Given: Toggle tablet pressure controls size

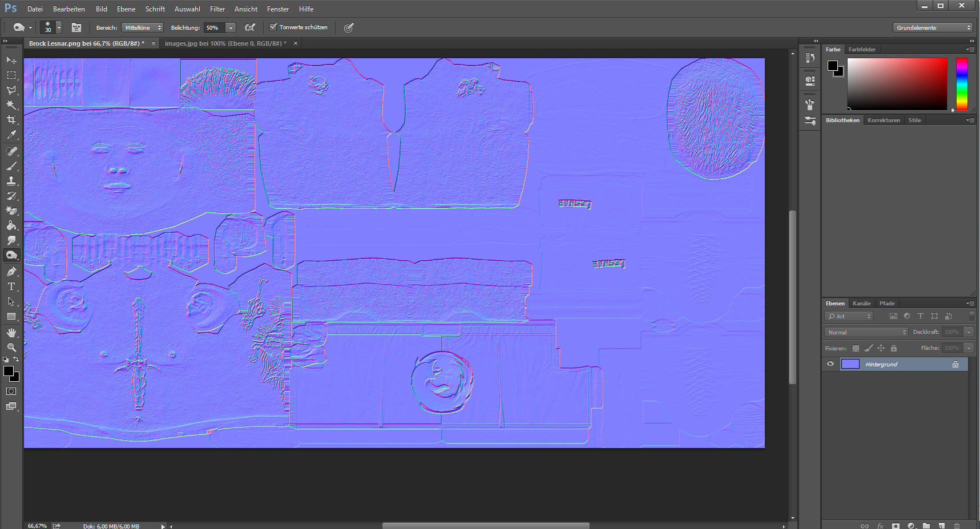Looking at the screenshot, I should pyautogui.click(x=349, y=27).
